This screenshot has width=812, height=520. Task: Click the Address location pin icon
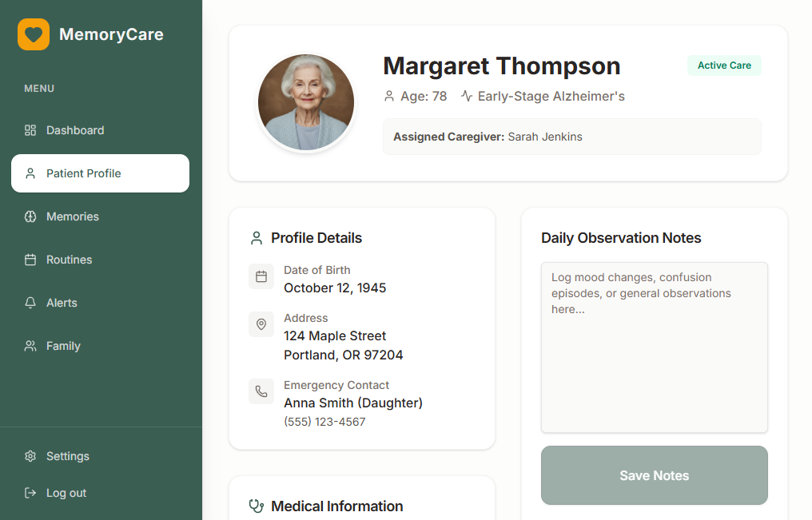click(261, 324)
